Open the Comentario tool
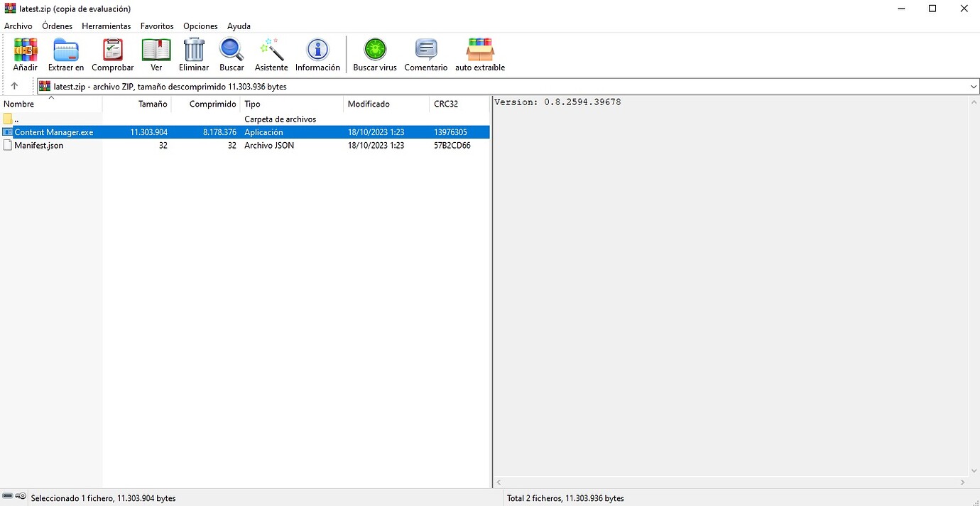This screenshot has width=980, height=506. pyautogui.click(x=425, y=54)
